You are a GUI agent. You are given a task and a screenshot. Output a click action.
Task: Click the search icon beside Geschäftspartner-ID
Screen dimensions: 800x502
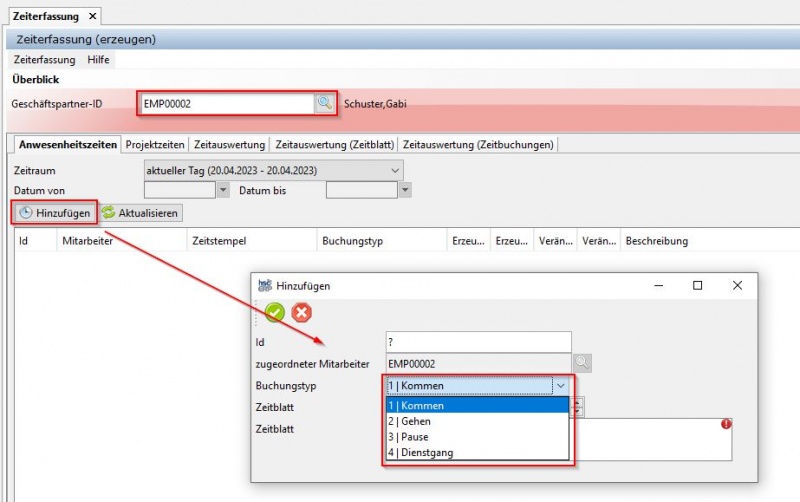325,103
